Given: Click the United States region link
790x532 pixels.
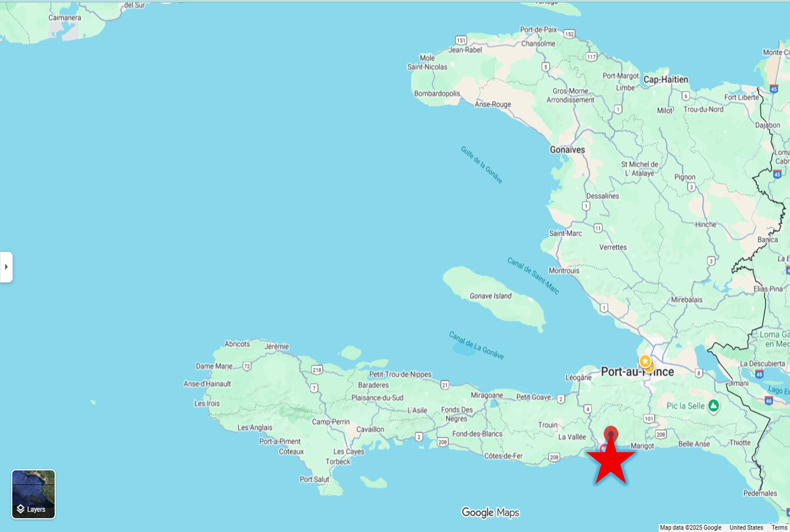Looking at the screenshot, I should 746,528.
